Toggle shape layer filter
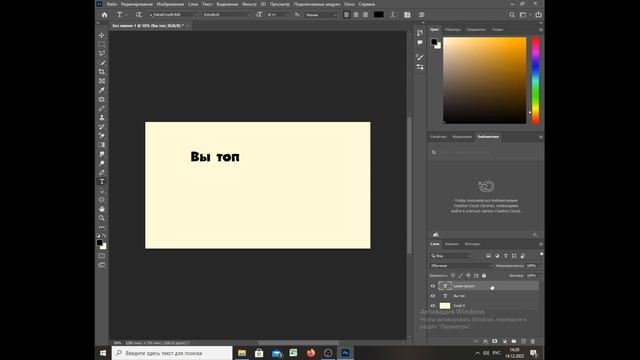The height and width of the screenshot is (360, 640). pos(514,256)
